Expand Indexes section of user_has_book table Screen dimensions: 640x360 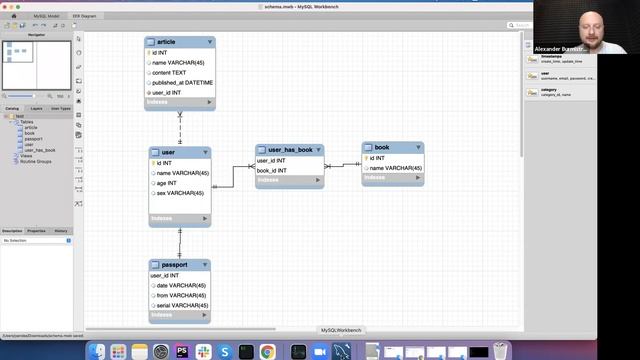tap(318, 180)
